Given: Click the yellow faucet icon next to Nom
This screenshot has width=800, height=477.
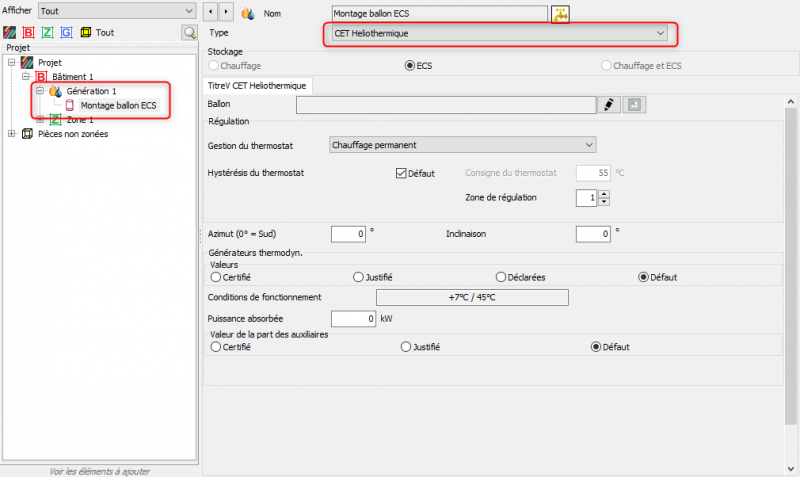Looking at the screenshot, I should 561,14.
